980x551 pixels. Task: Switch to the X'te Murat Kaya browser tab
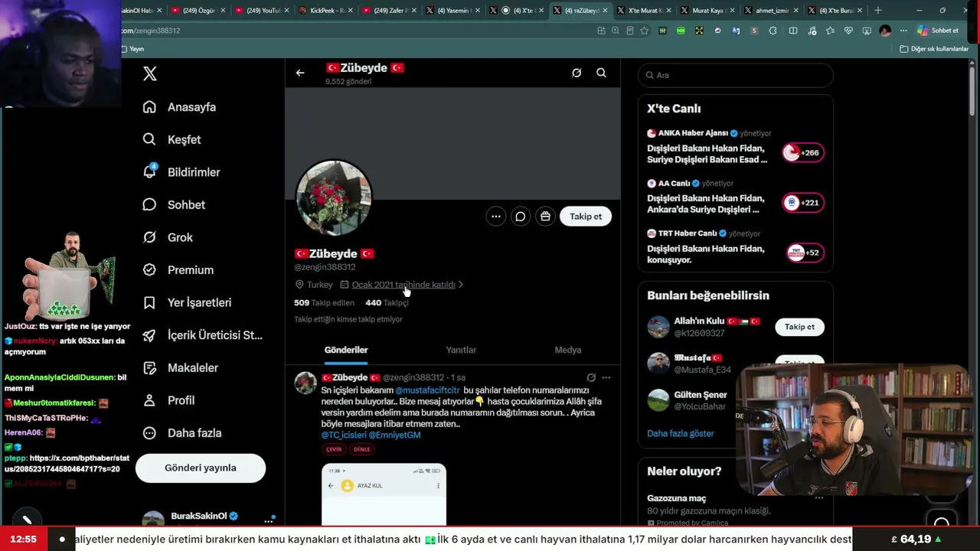pyautogui.click(x=645, y=11)
